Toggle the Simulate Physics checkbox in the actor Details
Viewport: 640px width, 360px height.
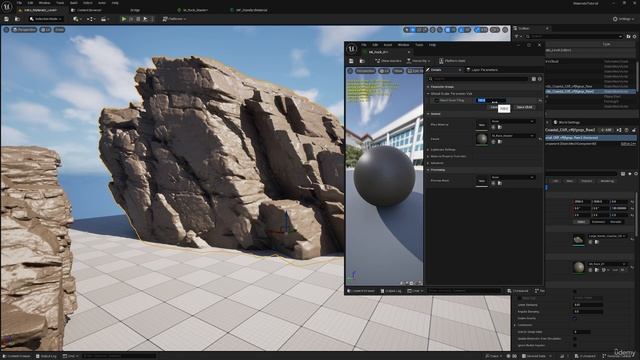(x=575, y=291)
